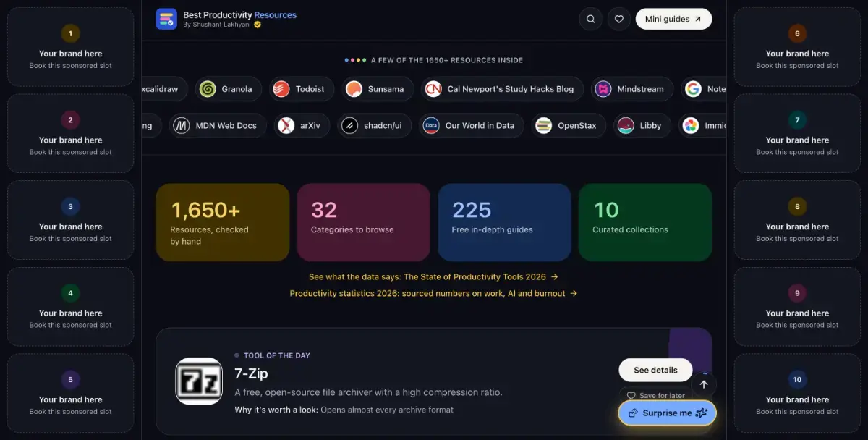Book sponsored slot number 4
The height and width of the screenshot is (440, 868).
coord(70,307)
